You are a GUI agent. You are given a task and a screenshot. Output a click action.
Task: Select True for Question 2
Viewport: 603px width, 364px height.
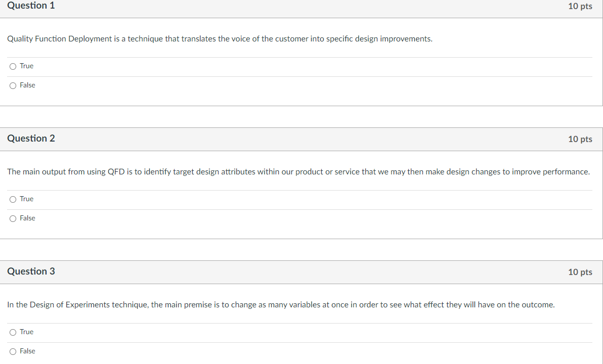[13, 199]
